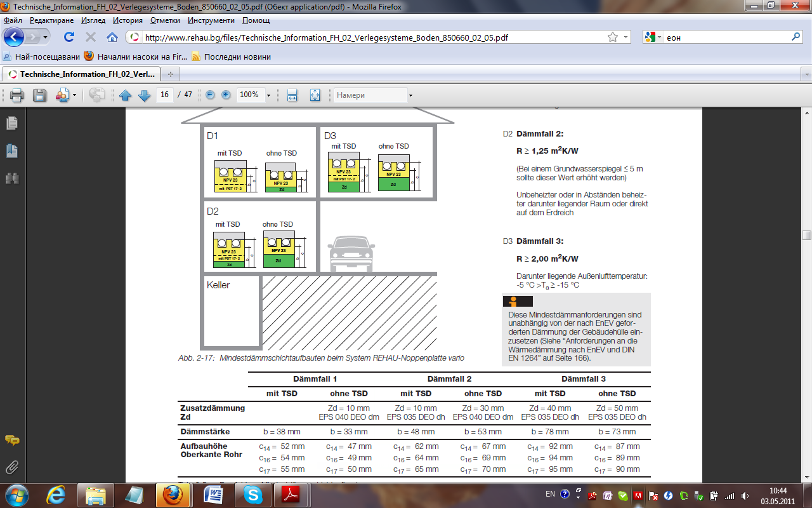812x508 pixels.
Task: Show the Attachments paperclip panel
Action: click(12, 468)
